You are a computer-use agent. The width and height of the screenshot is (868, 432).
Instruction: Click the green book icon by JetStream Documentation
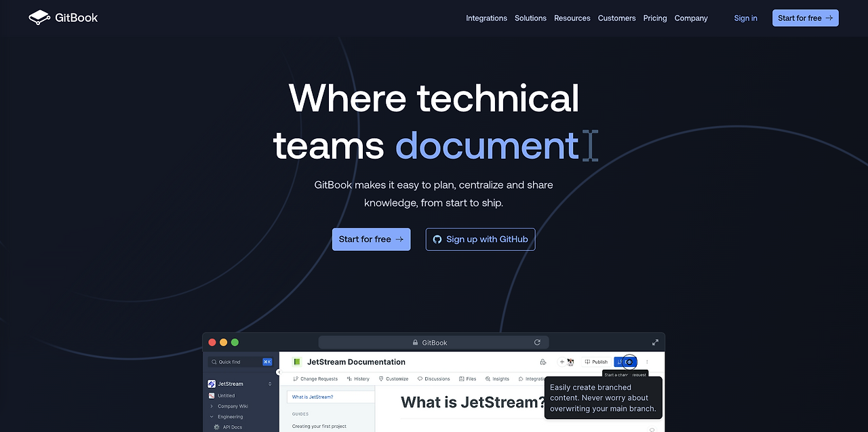pos(296,362)
